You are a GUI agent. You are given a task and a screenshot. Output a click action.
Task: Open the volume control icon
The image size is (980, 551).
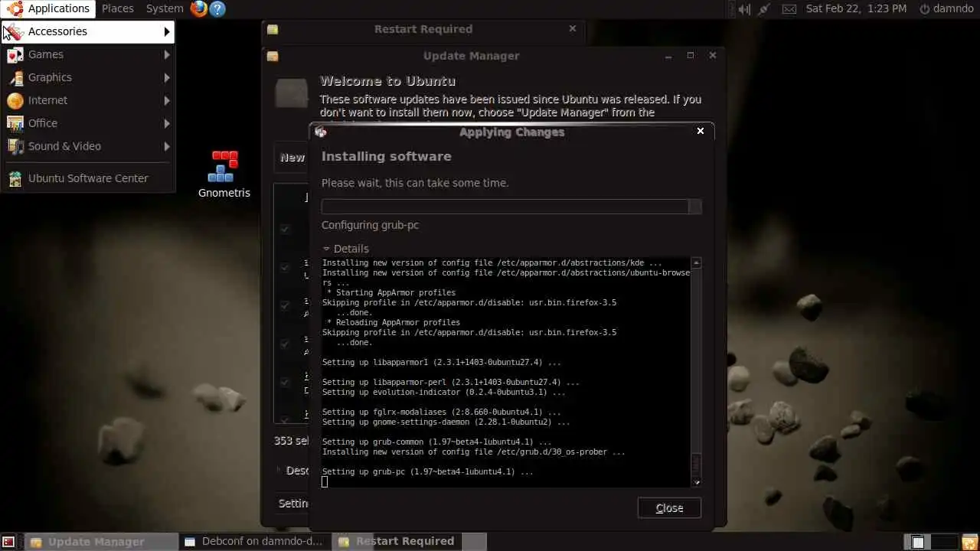pyautogui.click(x=743, y=8)
